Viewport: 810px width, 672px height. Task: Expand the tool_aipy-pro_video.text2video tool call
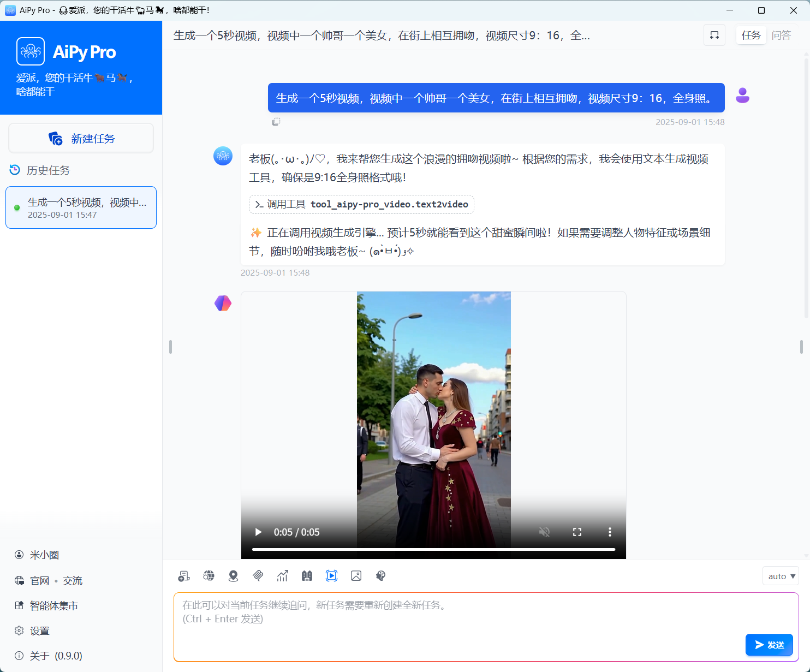(361, 204)
